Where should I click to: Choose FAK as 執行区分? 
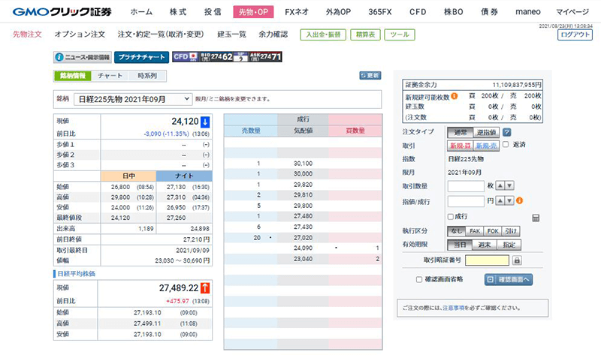tap(476, 231)
